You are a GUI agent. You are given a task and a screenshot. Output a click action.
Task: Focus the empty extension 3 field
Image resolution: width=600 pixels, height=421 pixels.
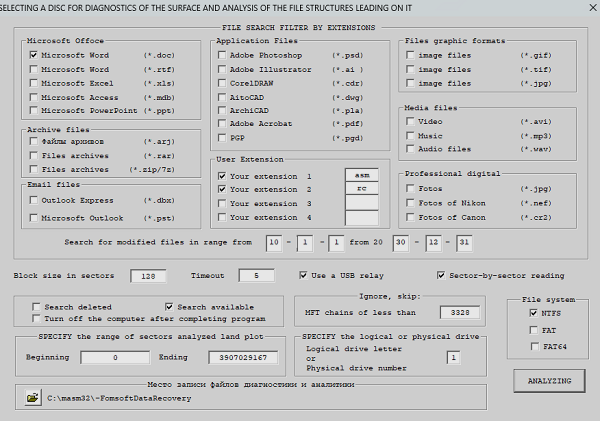pyautogui.click(x=362, y=203)
